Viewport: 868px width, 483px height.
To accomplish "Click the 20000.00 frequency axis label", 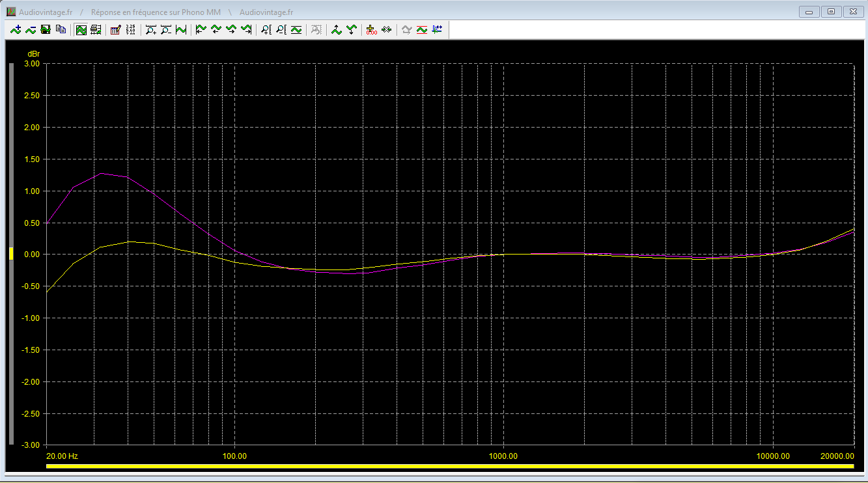I will pos(837,456).
